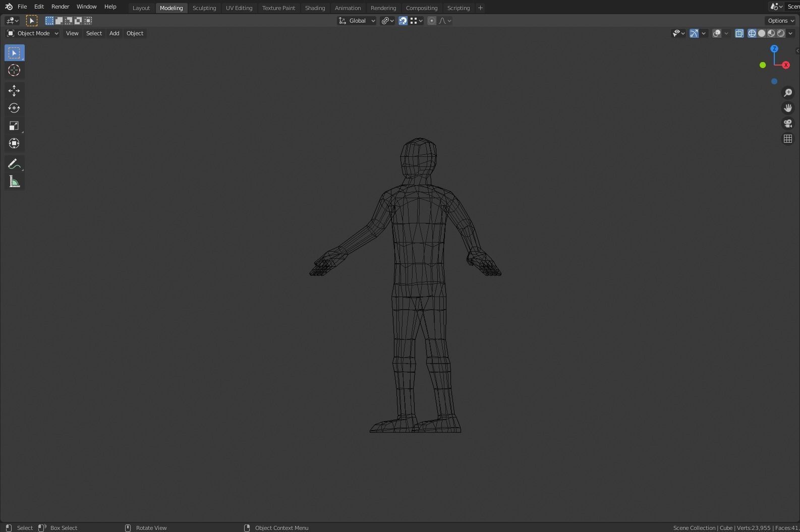Open object visibility and selectability dropdown
The image size is (800, 532).
point(679,33)
